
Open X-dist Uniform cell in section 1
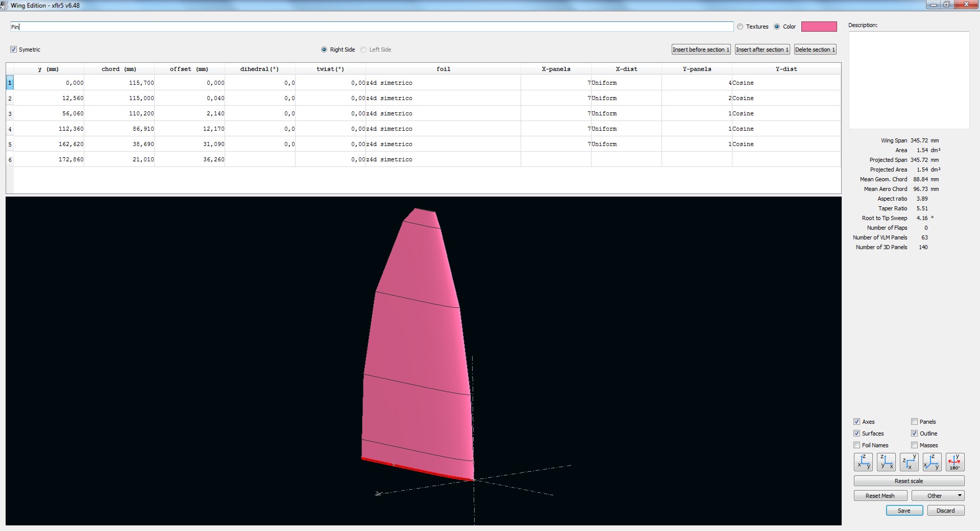tap(626, 83)
